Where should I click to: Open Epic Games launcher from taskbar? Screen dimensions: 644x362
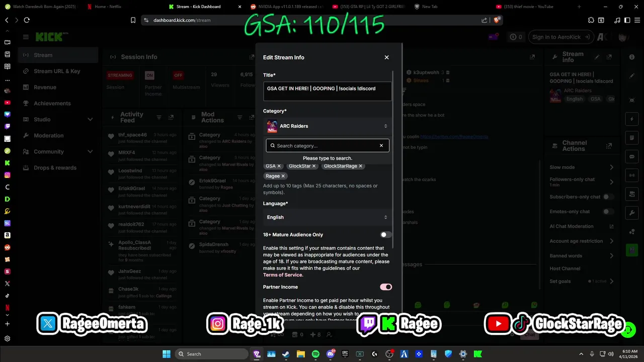point(345,354)
